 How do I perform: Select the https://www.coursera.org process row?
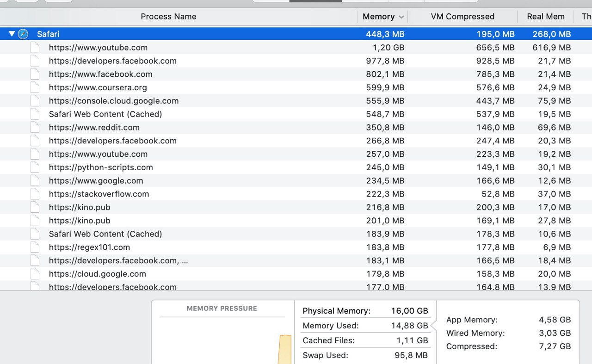(x=296, y=87)
